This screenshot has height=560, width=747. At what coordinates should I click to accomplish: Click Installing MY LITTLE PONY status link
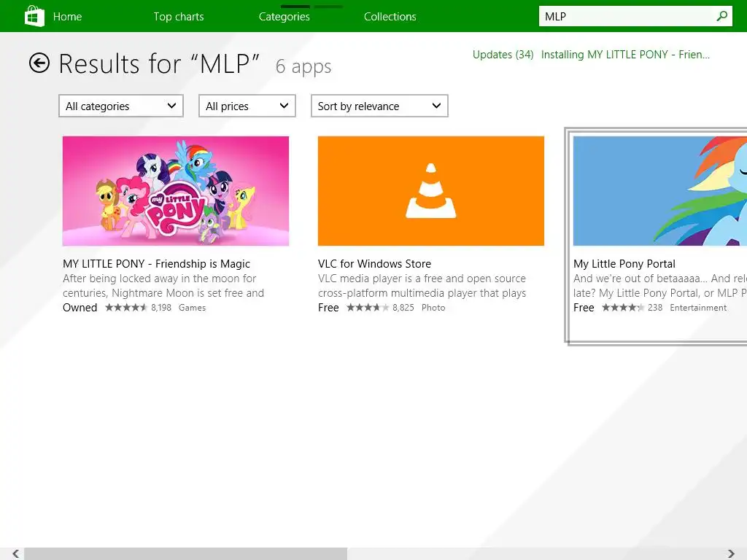pos(625,55)
